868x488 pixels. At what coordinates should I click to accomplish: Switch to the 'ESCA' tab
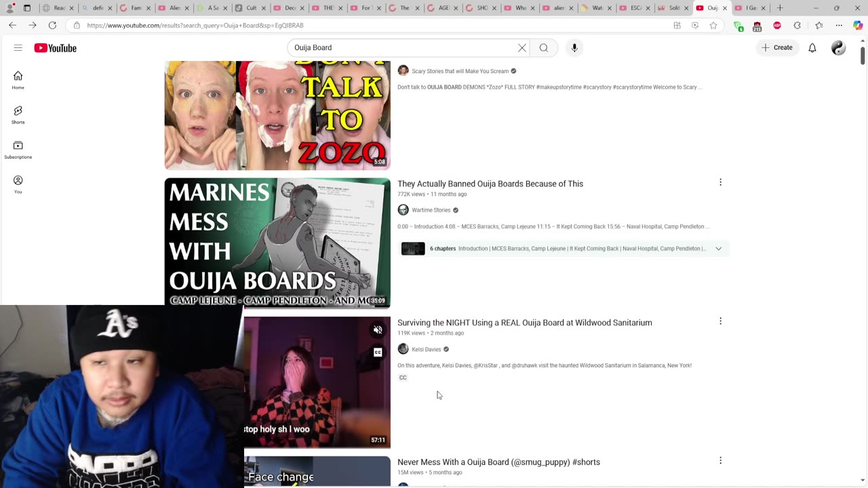634,8
